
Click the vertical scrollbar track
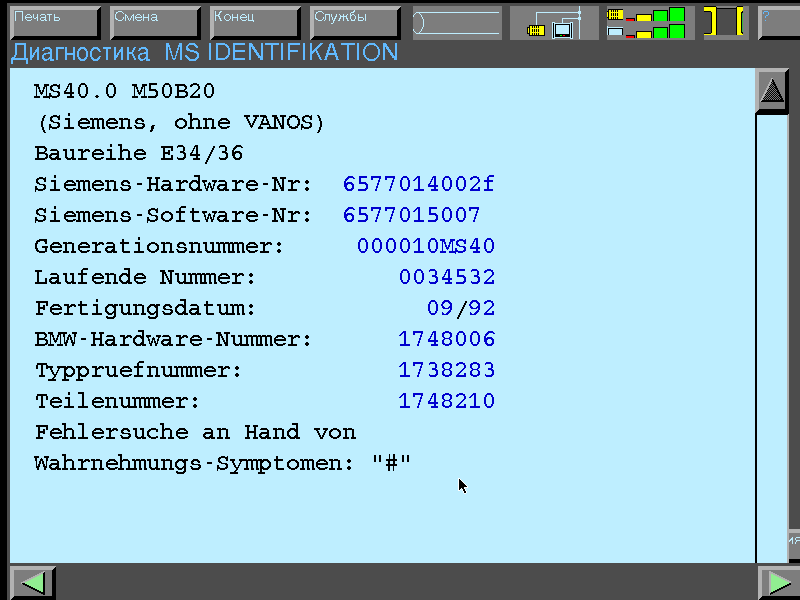tap(772, 337)
